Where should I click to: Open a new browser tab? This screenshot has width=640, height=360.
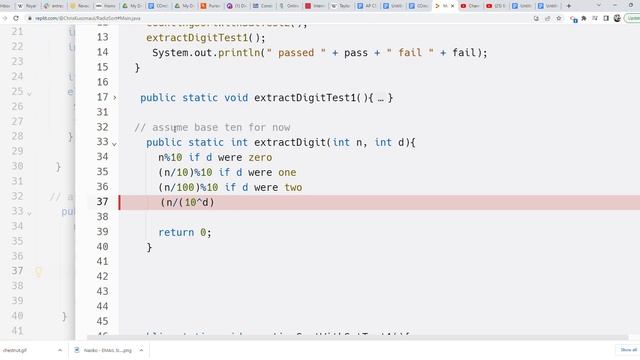[569, 6]
